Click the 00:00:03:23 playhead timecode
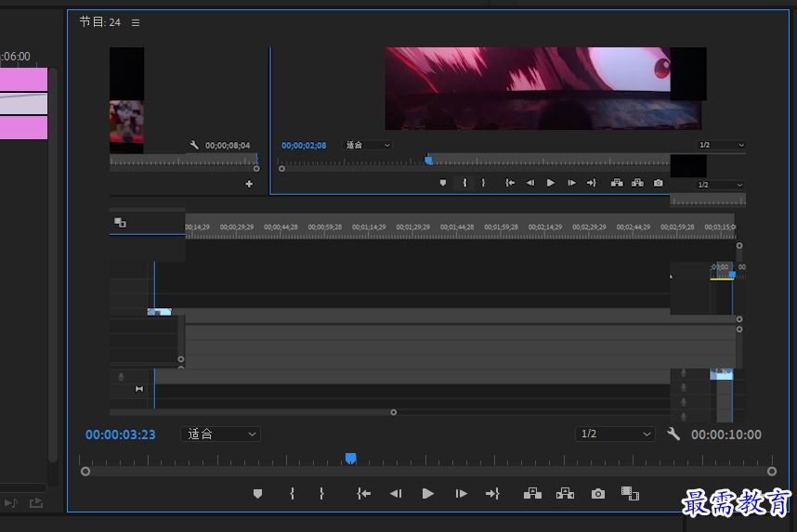This screenshot has width=797, height=532. click(121, 435)
